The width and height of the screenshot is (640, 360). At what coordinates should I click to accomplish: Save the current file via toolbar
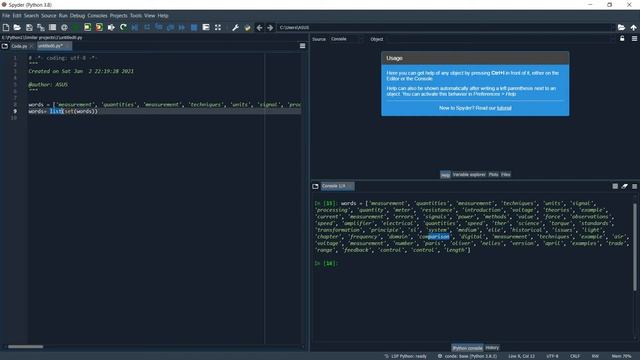(x=29, y=27)
